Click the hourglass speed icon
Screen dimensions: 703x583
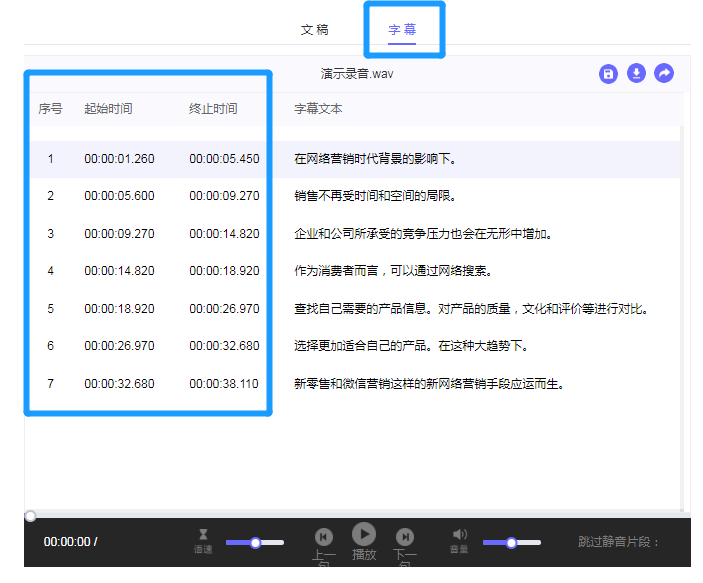pyautogui.click(x=203, y=535)
